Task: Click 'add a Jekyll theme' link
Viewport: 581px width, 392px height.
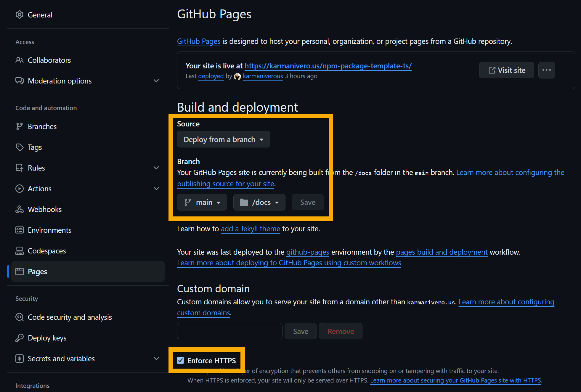Action: 251,229
